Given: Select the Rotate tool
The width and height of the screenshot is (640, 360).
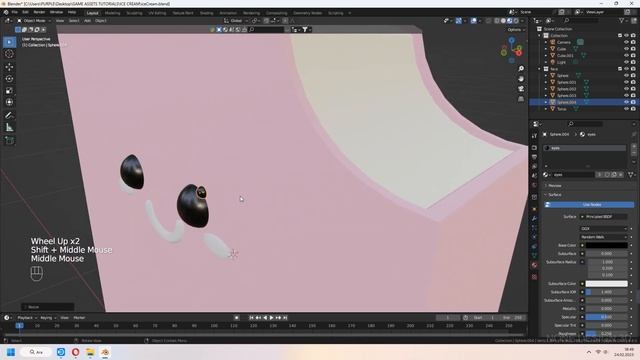Looking at the screenshot, I should point(9,78).
